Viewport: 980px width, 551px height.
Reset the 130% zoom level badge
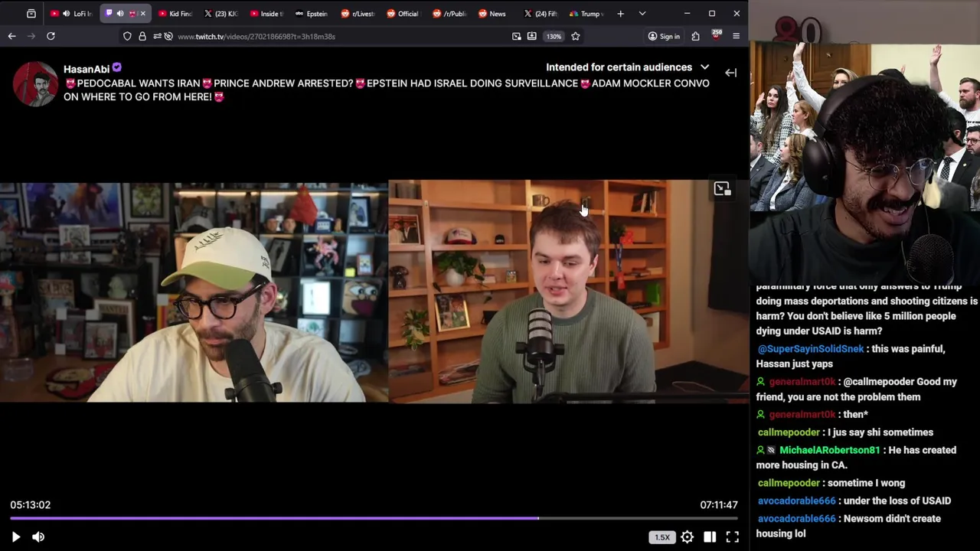[553, 36]
